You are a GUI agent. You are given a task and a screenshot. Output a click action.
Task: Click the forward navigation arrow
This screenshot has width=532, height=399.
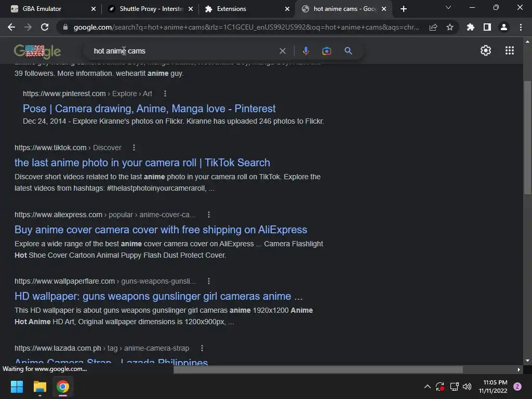pos(28,27)
